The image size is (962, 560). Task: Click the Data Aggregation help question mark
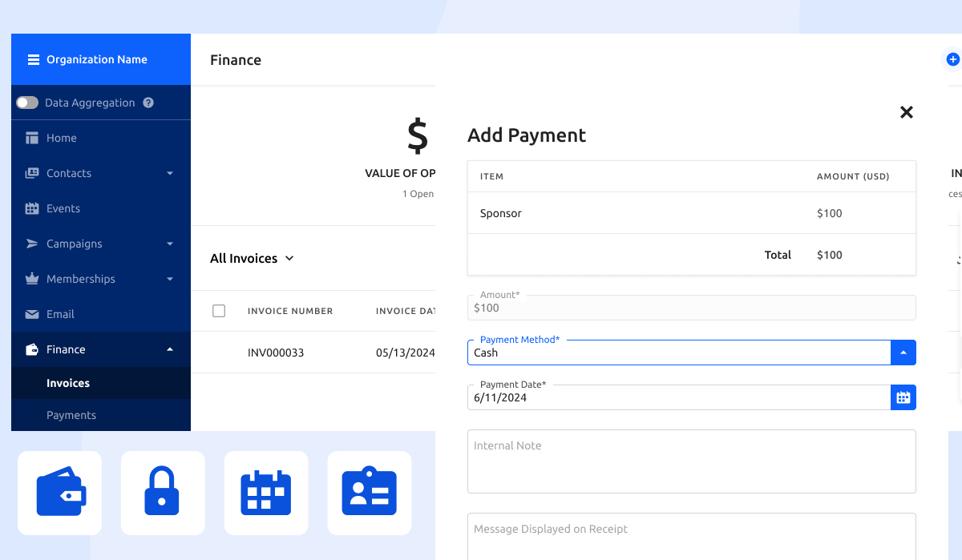tap(148, 103)
